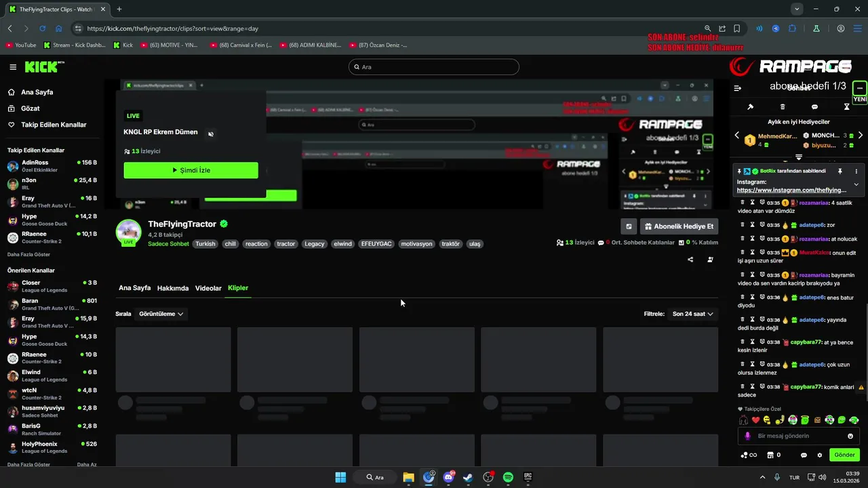This screenshot has width=868, height=488.
Task: Click the share icon under channel stats
Action: pyautogui.click(x=690, y=260)
